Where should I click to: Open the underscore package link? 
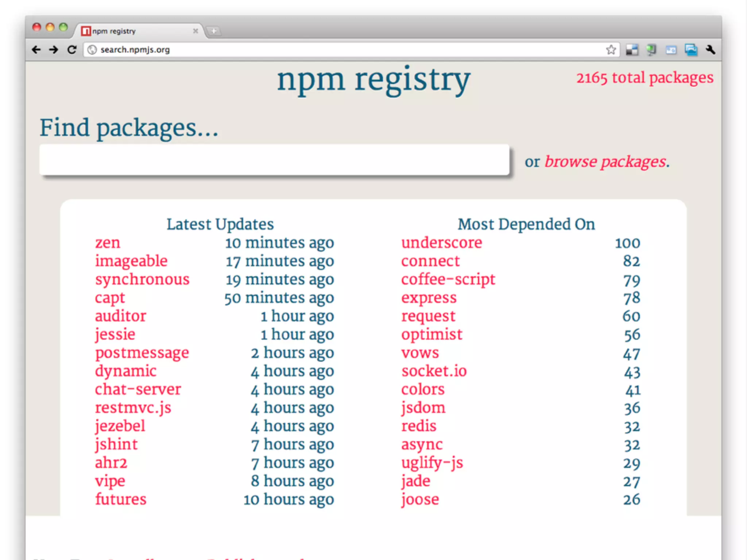click(441, 243)
